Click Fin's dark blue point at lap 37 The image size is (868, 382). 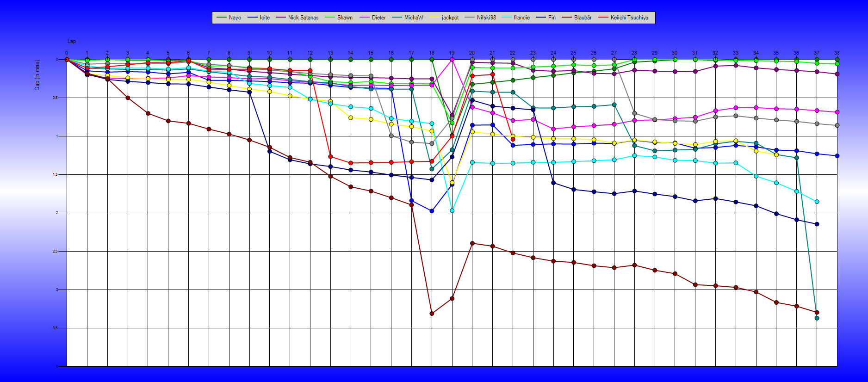coord(817,224)
